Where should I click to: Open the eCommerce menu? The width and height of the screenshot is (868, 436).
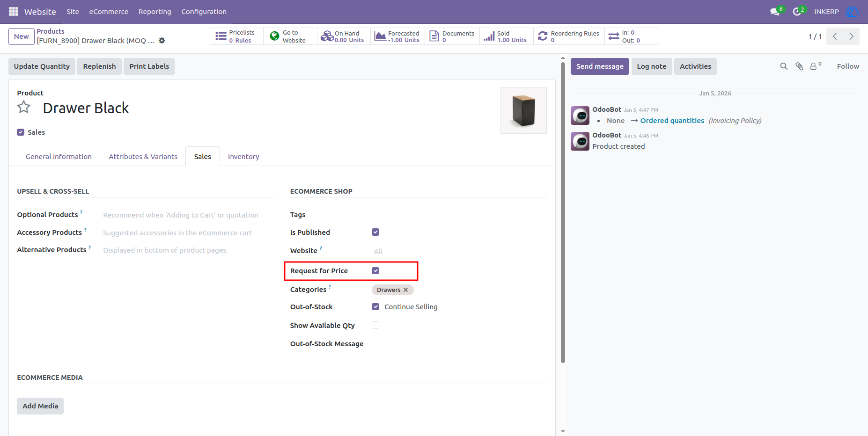(x=109, y=12)
